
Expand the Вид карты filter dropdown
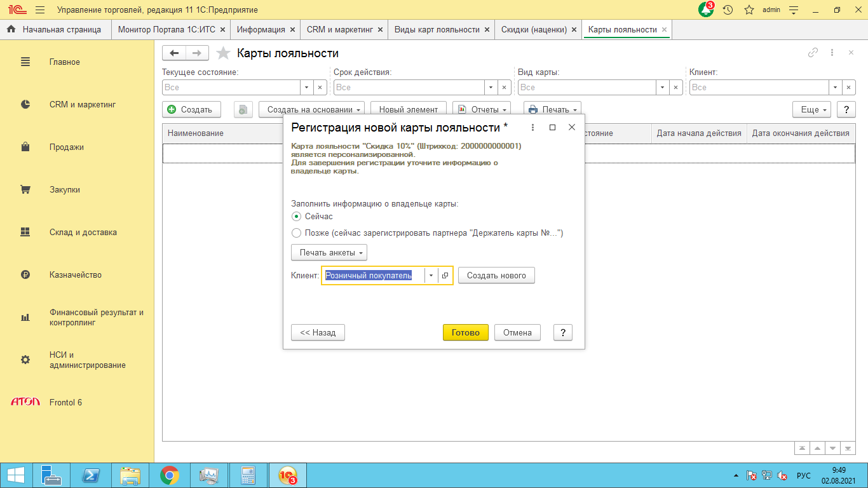click(x=663, y=88)
